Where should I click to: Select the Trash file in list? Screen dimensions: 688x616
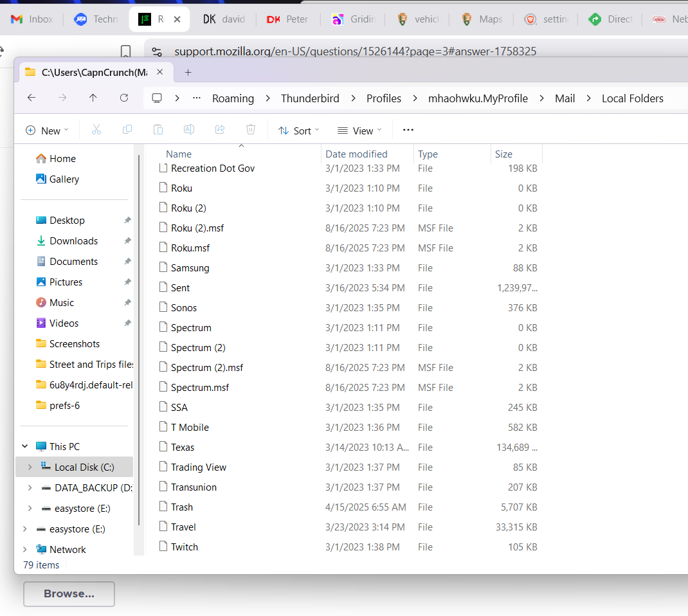[182, 507]
